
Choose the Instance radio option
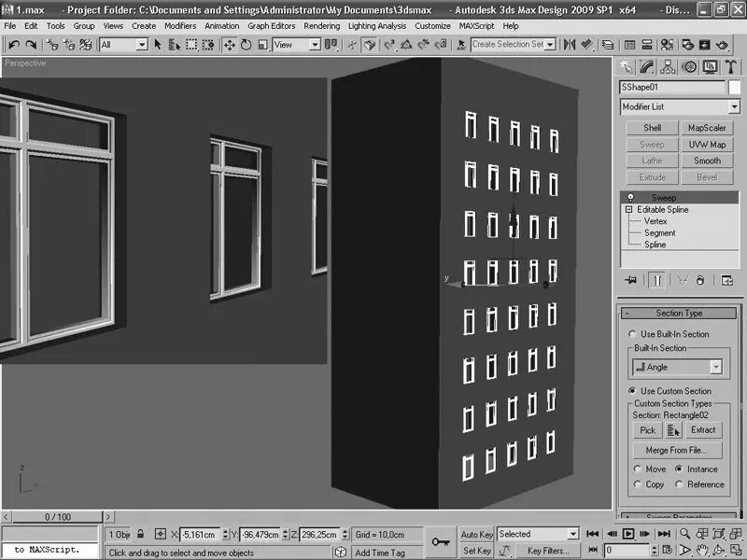(679, 469)
